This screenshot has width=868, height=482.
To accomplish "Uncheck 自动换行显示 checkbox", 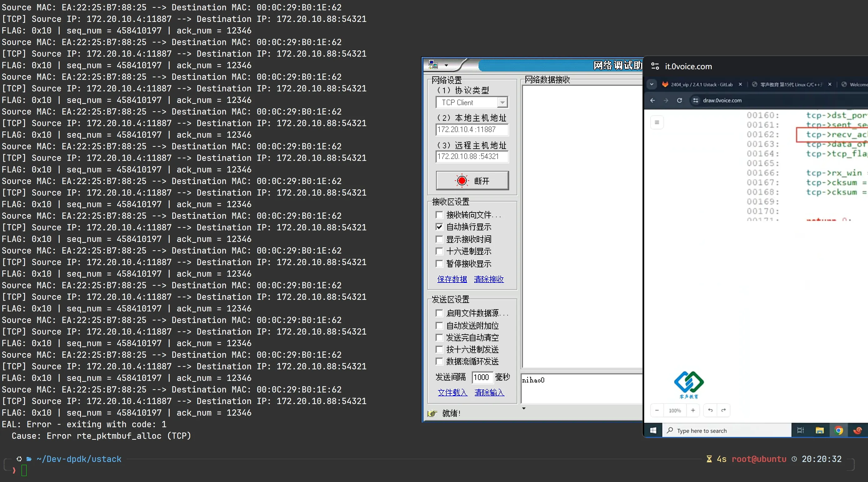I will (439, 227).
